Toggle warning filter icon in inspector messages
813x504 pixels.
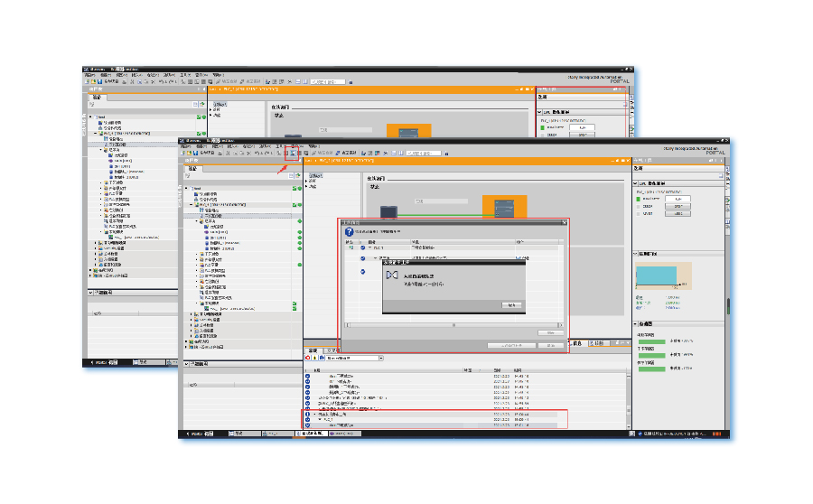point(314,358)
